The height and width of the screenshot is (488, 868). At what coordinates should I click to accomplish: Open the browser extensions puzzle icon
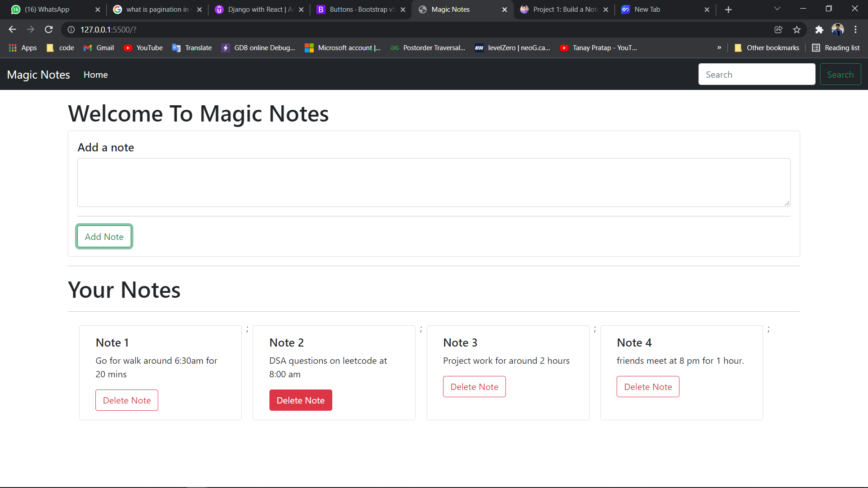click(x=819, y=29)
